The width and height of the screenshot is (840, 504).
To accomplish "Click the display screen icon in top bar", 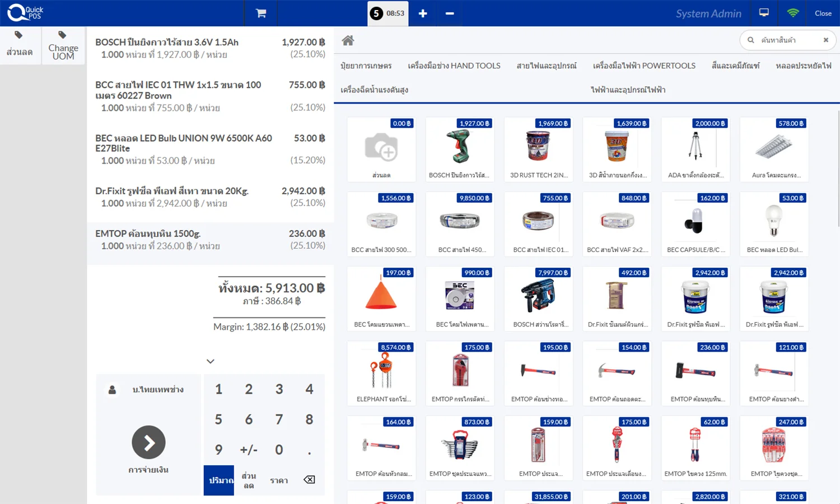I will point(763,12).
